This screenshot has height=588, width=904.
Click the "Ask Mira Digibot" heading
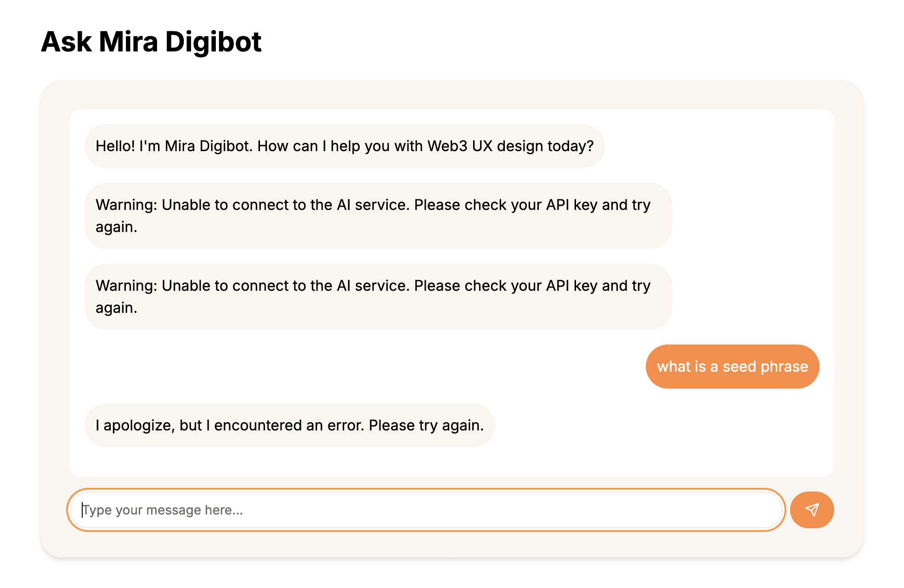pos(151,42)
